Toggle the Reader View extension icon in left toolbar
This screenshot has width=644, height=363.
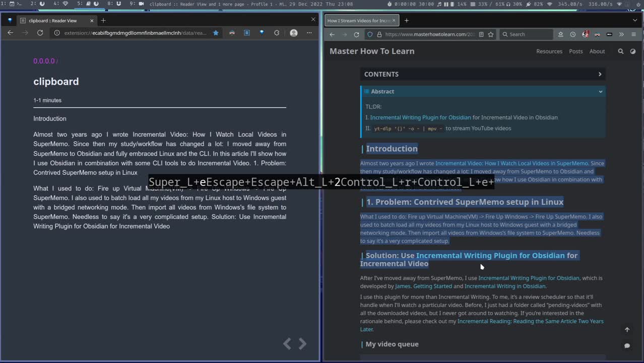(246, 33)
